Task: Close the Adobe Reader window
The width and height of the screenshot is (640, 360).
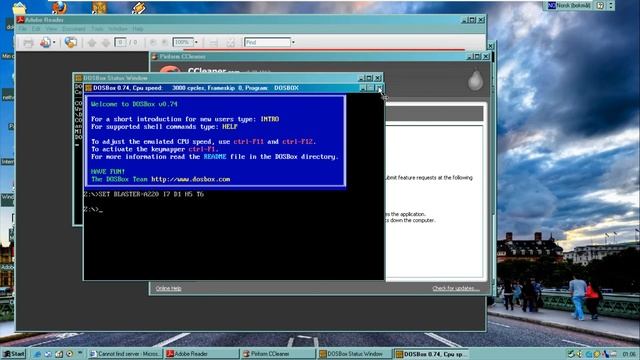Action: pyautogui.click(x=481, y=19)
